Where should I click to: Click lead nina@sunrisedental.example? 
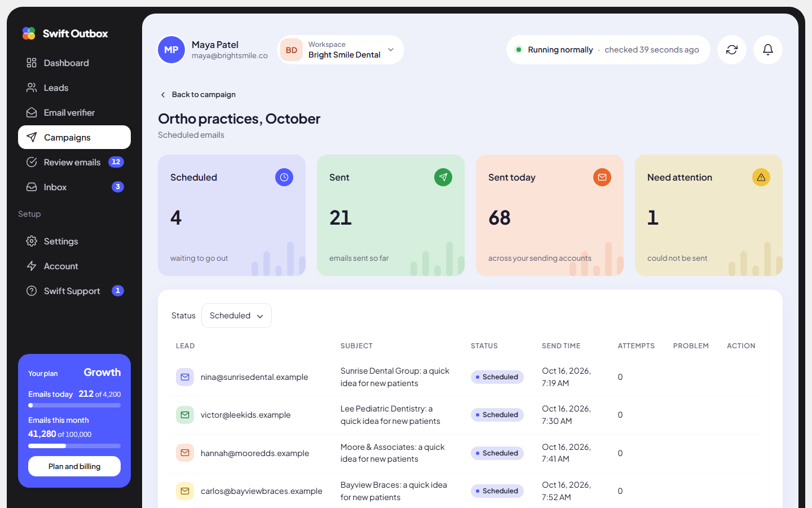pyautogui.click(x=254, y=377)
